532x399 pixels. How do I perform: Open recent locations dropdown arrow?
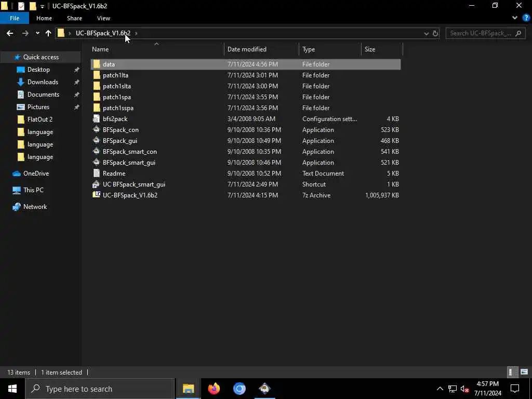37,33
